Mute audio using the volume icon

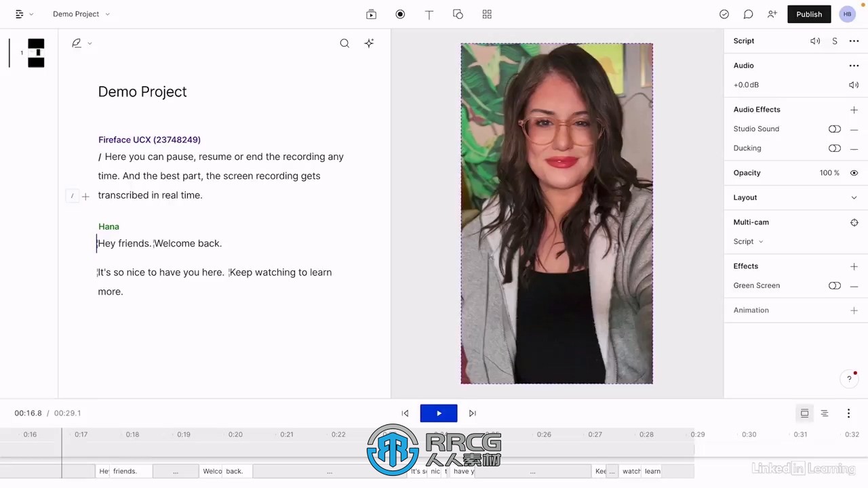point(854,85)
